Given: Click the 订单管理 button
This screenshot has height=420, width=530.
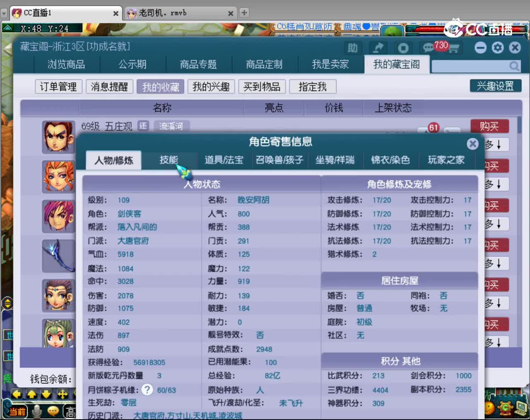Looking at the screenshot, I should tap(58, 87).
